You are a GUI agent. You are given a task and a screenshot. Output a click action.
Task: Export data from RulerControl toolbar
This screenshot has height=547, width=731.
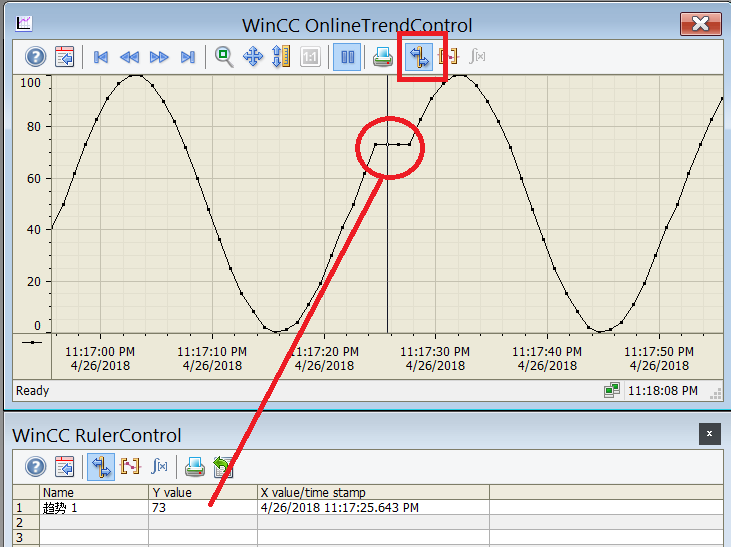pos(223,466)
